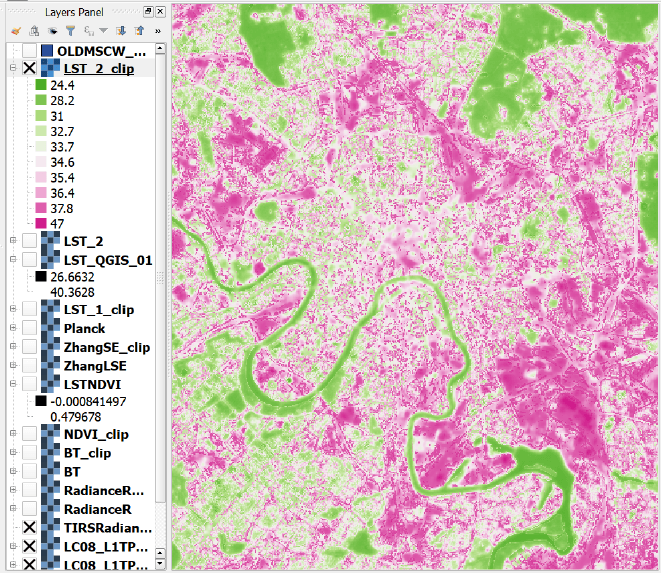Viewport: 661px width, 573px height.
Task: Select the Planck layer name
Action: [84, 328]
